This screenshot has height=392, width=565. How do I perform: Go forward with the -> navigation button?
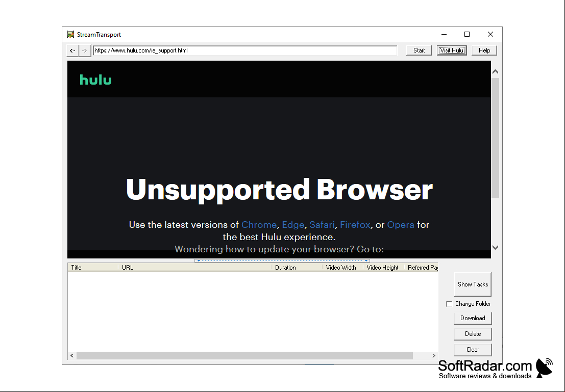tap(84, 51)
